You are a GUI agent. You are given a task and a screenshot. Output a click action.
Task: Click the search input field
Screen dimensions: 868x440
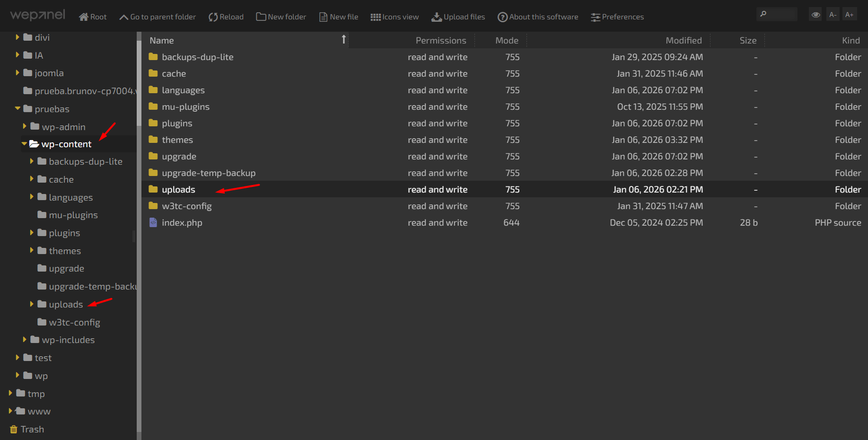point(780,14)
